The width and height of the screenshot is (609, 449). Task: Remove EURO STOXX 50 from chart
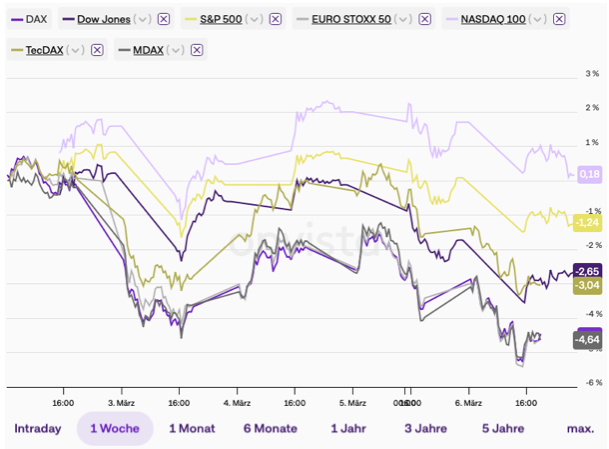click(425, 19)
